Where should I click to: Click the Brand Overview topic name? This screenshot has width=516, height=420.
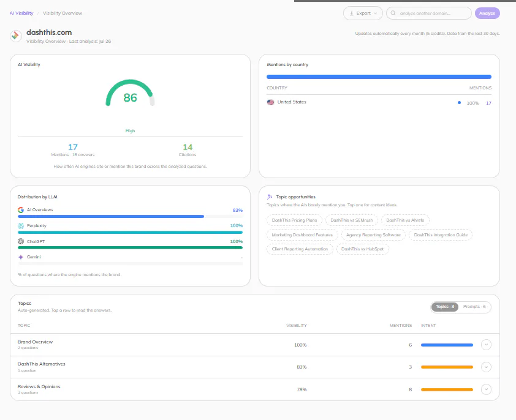tap(35, 342)
